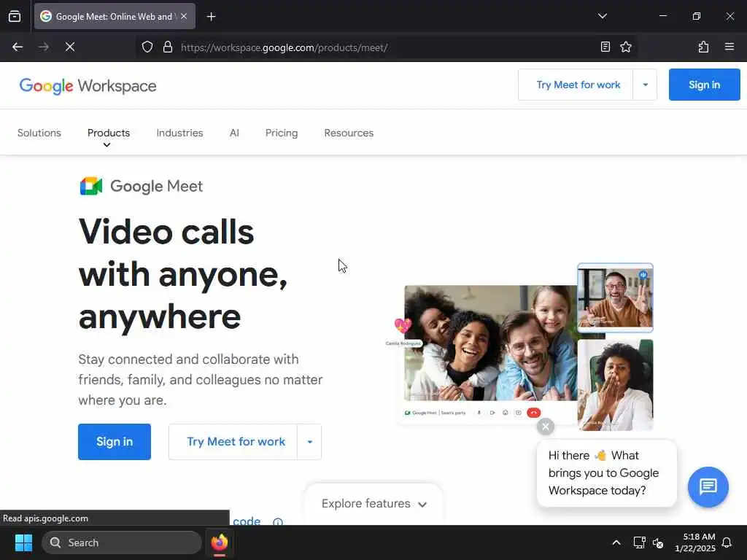
Task: Open the notifications bell icon
Action: (727, 542)
